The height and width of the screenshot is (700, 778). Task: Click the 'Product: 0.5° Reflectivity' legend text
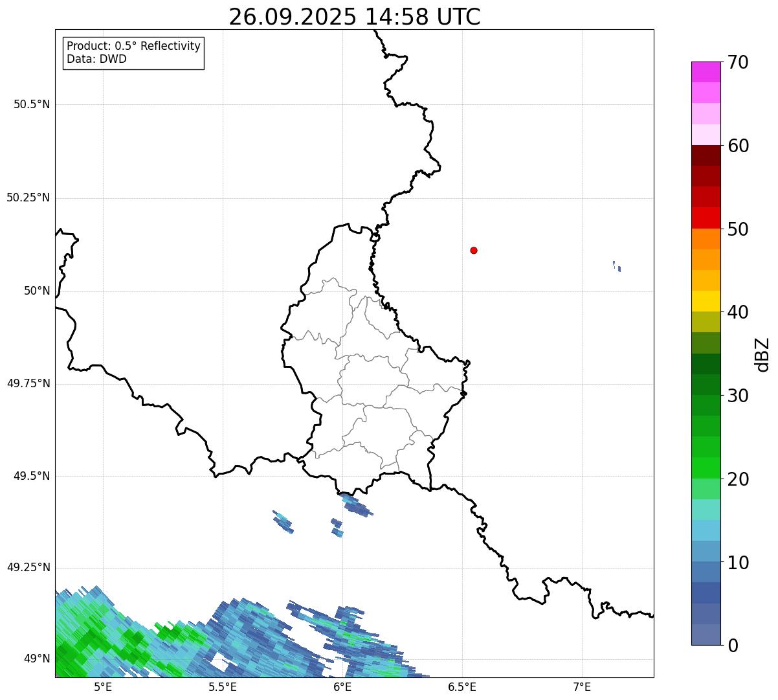click(x=134, y=47)
